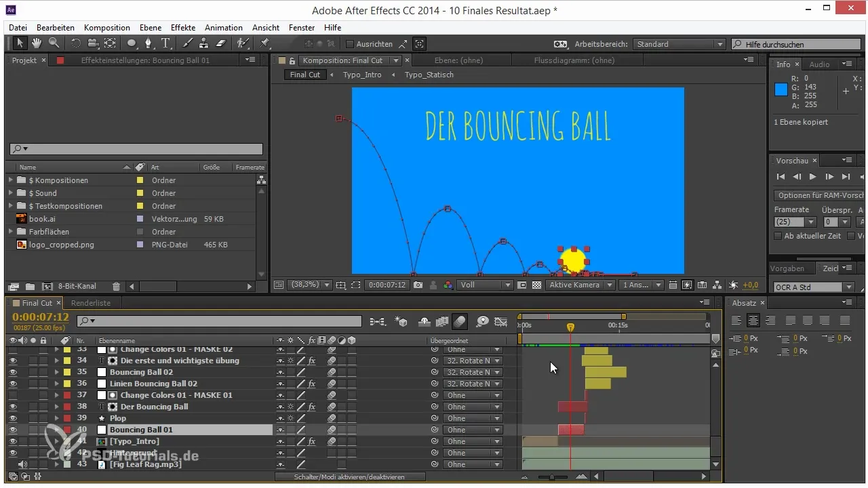
Task: Click the Typo_Intro breadcrumb in viewer
Action: click(x=362, y=75)
